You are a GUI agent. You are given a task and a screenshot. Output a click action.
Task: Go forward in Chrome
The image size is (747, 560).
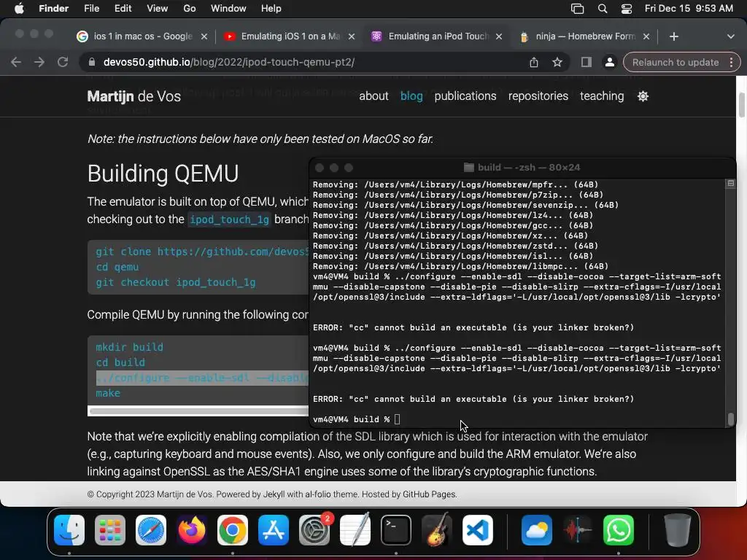[39, 62]
